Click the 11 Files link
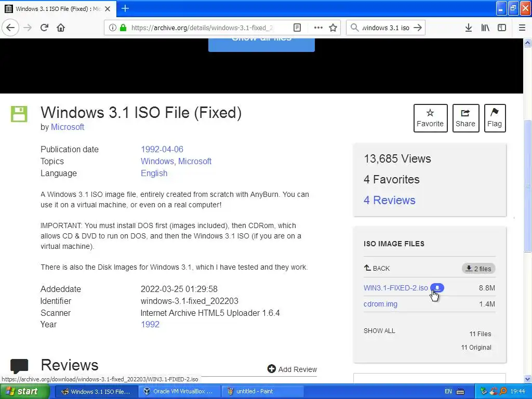 (x=480, y=334)
